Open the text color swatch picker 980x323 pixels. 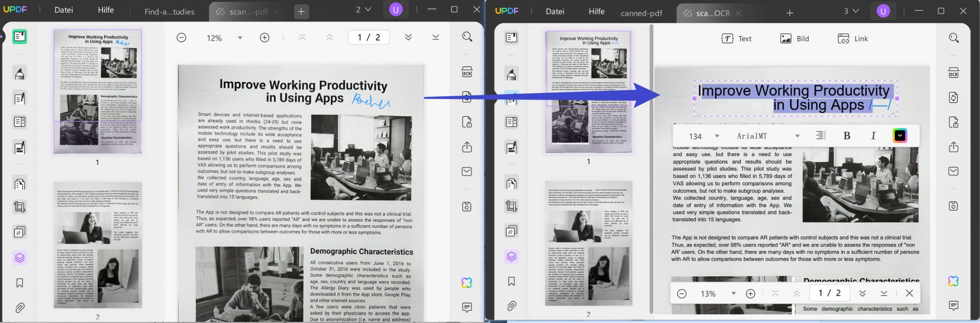[x=900, y=136]
